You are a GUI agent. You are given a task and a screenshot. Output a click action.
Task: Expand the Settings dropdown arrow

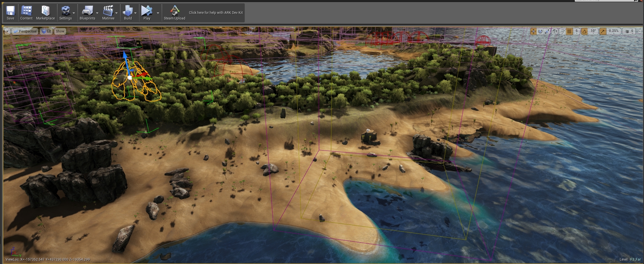[74, 13]
